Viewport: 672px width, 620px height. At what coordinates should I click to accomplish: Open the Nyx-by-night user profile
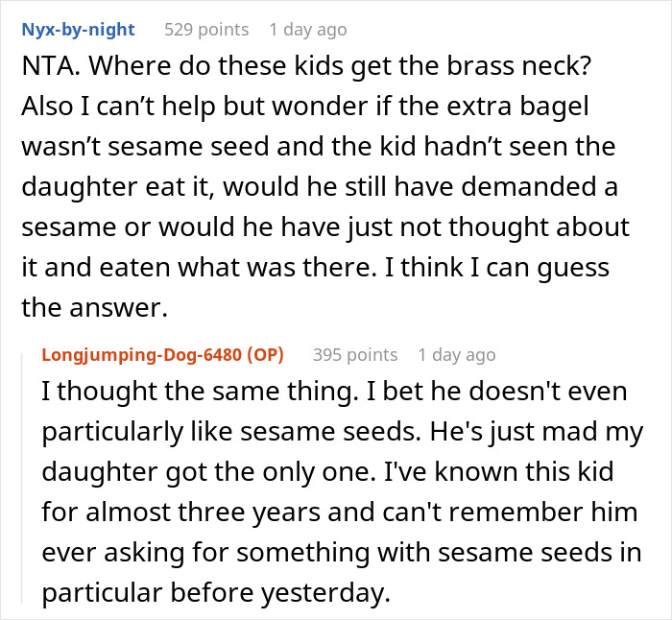(79, 30)
